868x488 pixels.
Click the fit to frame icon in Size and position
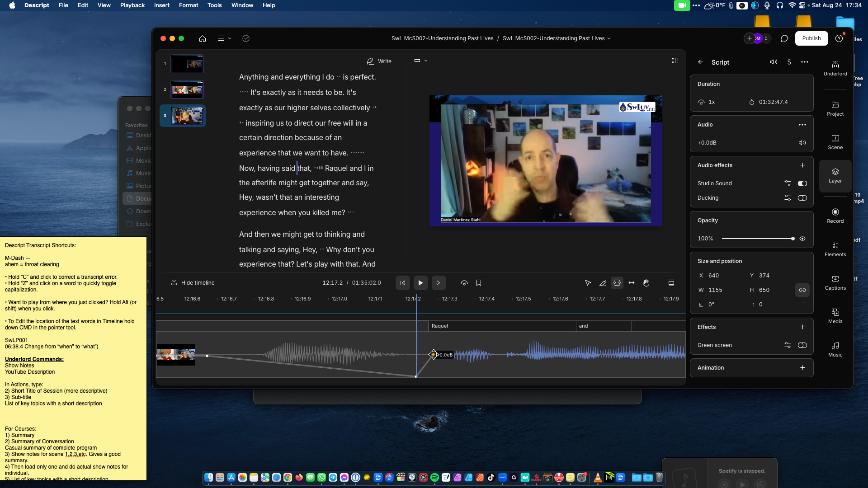(802, 305)
